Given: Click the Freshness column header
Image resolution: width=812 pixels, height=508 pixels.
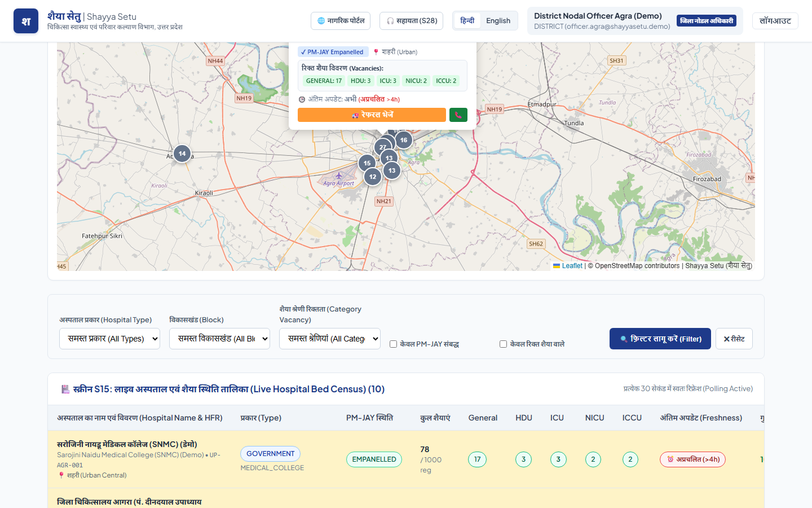Looking at the screenshot, I should pos(701,418).
